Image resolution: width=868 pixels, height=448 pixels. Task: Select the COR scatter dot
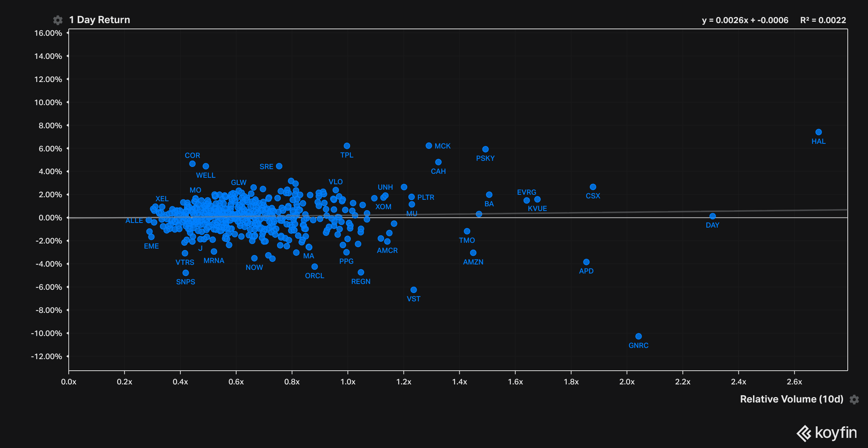click(192, 164)
